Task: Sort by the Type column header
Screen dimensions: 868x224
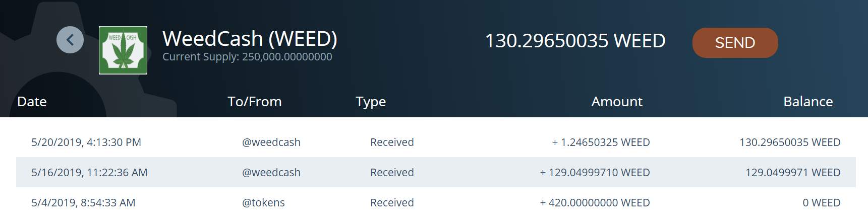Action: click(371, 102)
